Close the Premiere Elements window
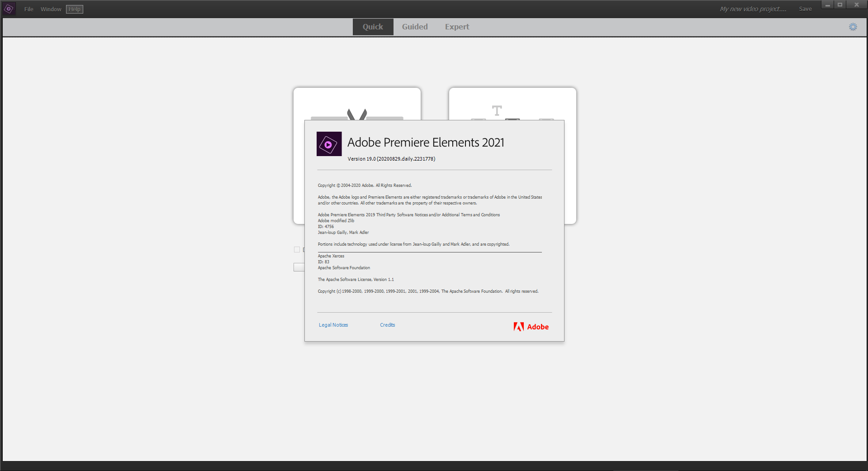Viewport: 868px width, 471px height. coord(856,5)
